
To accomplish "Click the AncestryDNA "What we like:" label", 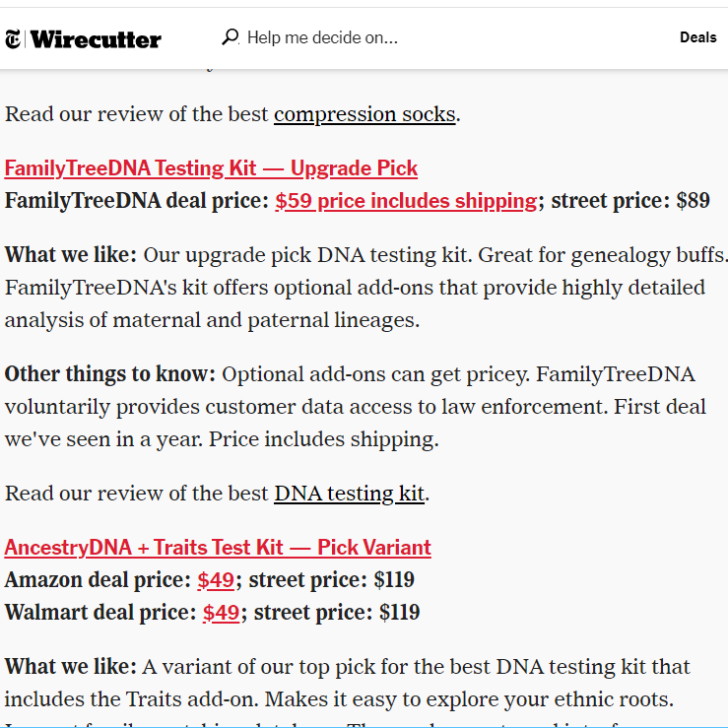I will pyautogui.click(x=71, y=667).
